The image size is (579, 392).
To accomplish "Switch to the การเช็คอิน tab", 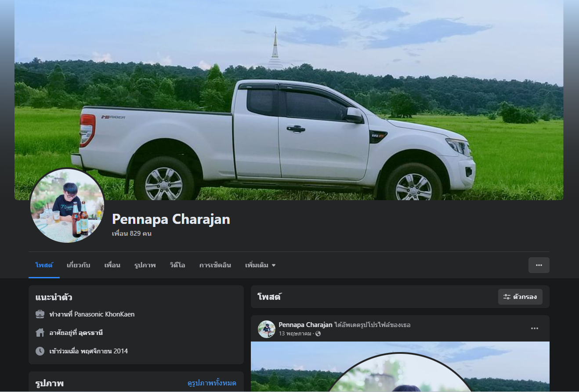I will pyautogui.click(x=215, y=265).
